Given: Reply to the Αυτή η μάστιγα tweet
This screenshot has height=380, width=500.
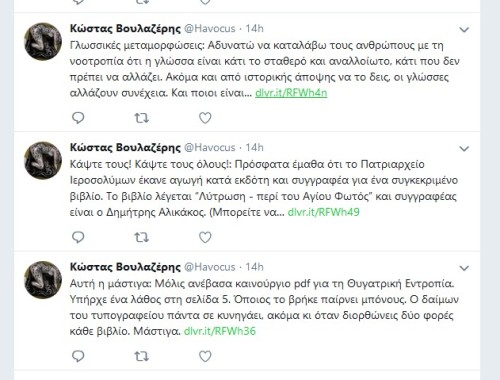Looking at the screenshot, I should (78, 356).
